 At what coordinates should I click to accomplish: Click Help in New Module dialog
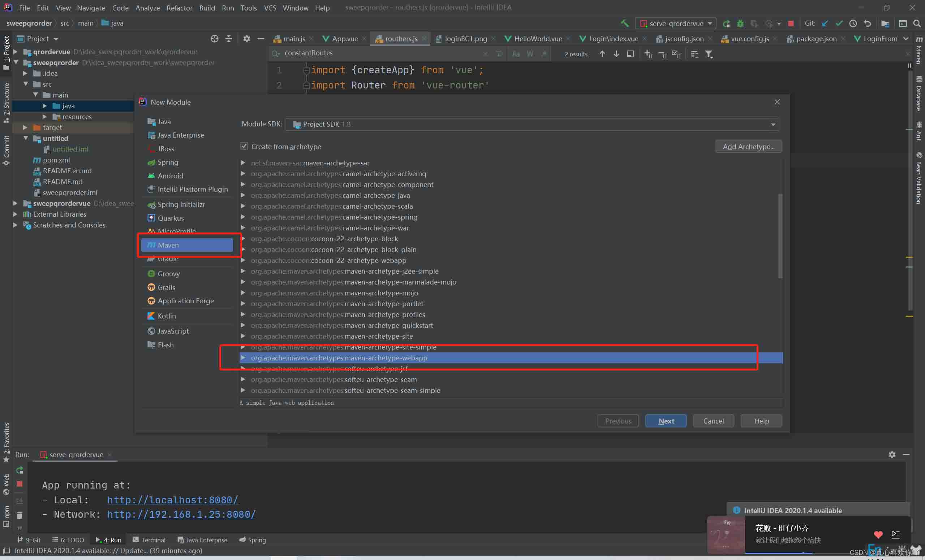point(761,421)
